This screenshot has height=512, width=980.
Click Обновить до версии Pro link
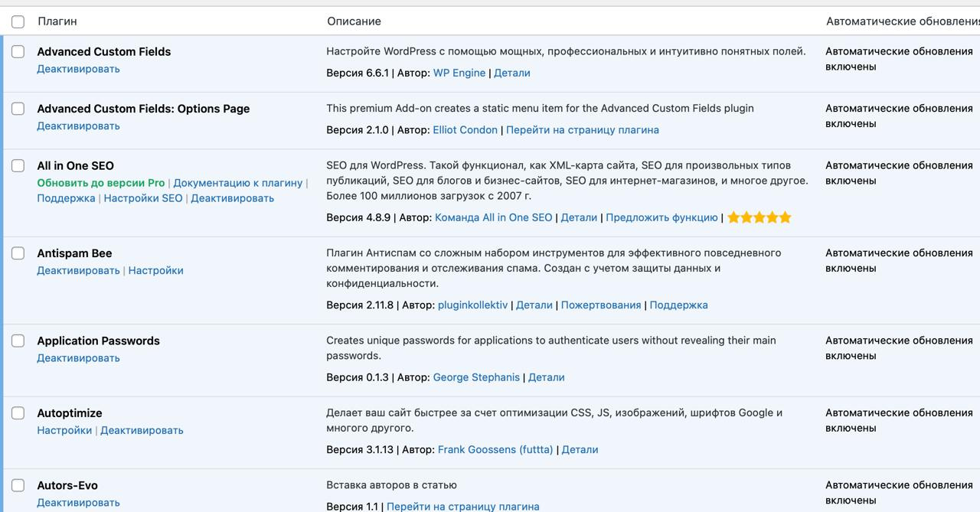tap(100, 183)
